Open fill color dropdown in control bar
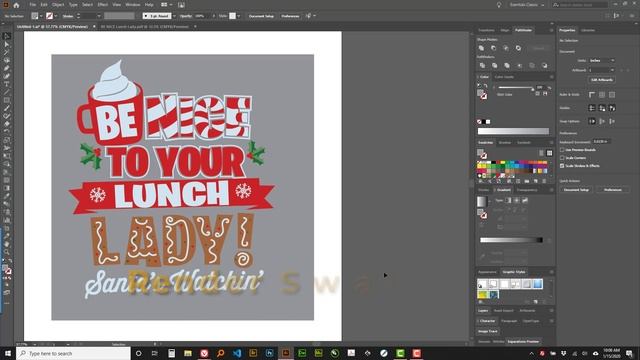The image size is (640, 360). [41, 16]
